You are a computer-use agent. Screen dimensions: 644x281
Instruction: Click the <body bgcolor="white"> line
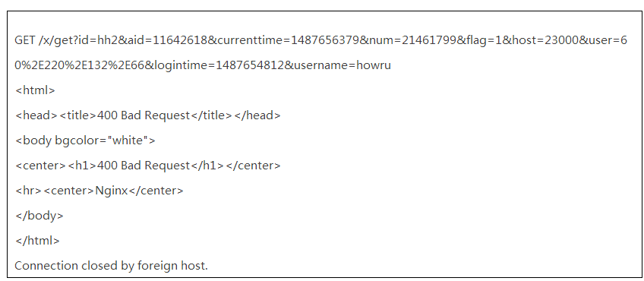pyautogui.click(x=85, y=140)
